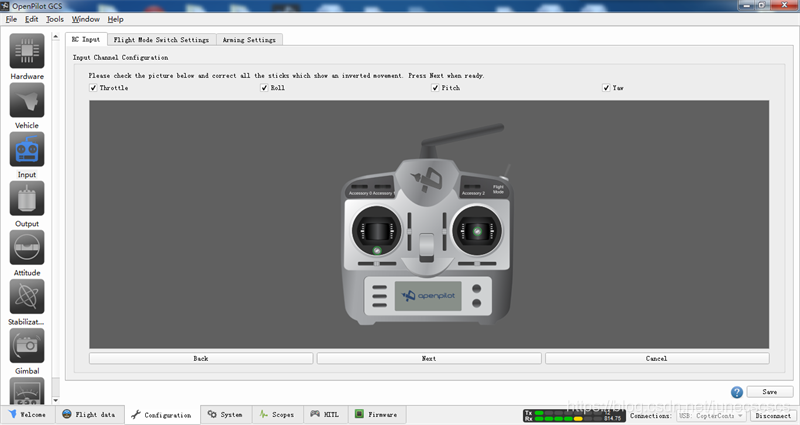This screenshot has height=425, width=800.
Task: Open the Hardware configuration icon
Action: (27, 51)
